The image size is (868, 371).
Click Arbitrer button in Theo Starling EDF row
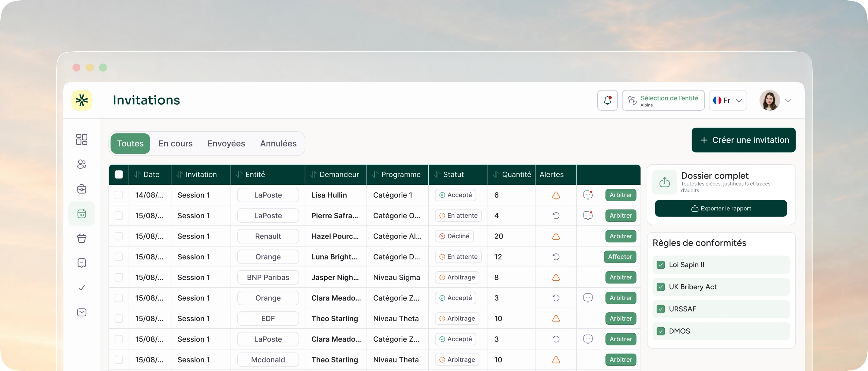[620, 318]
